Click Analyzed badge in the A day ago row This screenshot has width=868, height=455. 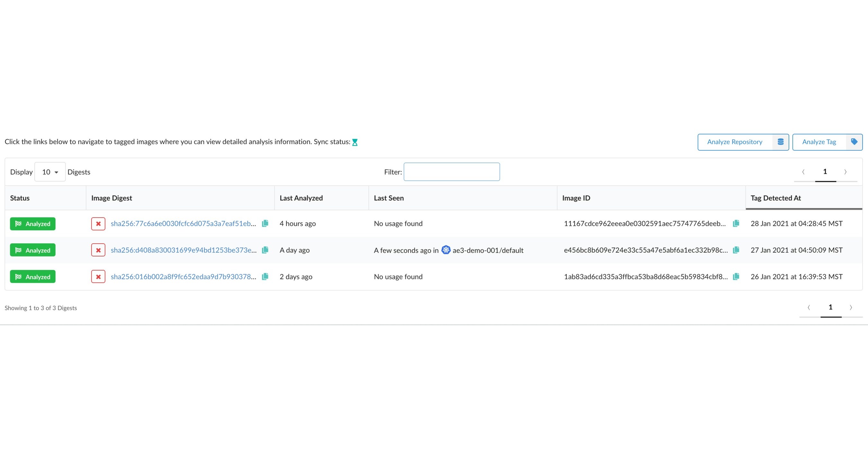point(33,250)
